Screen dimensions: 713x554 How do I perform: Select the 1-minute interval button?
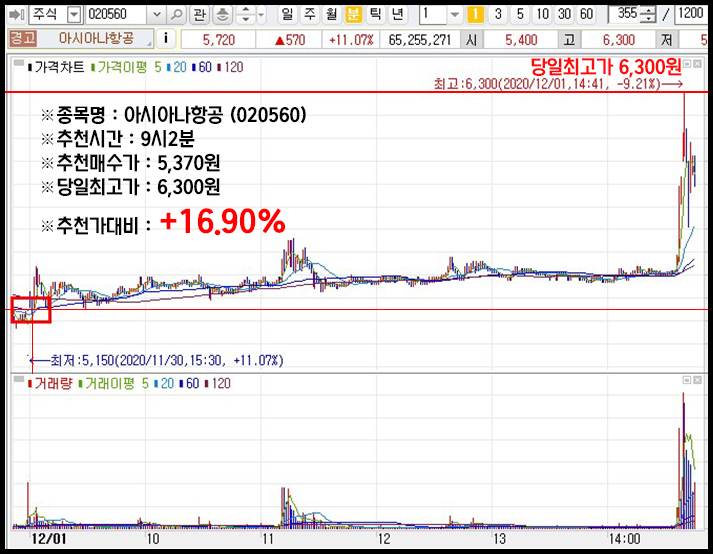475,14
